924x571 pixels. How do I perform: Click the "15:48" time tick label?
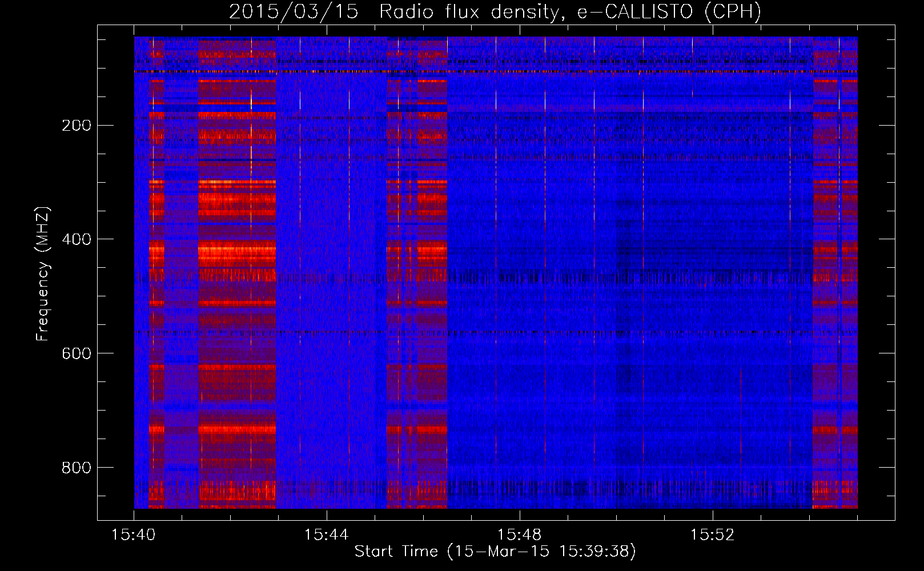point(520,535)
